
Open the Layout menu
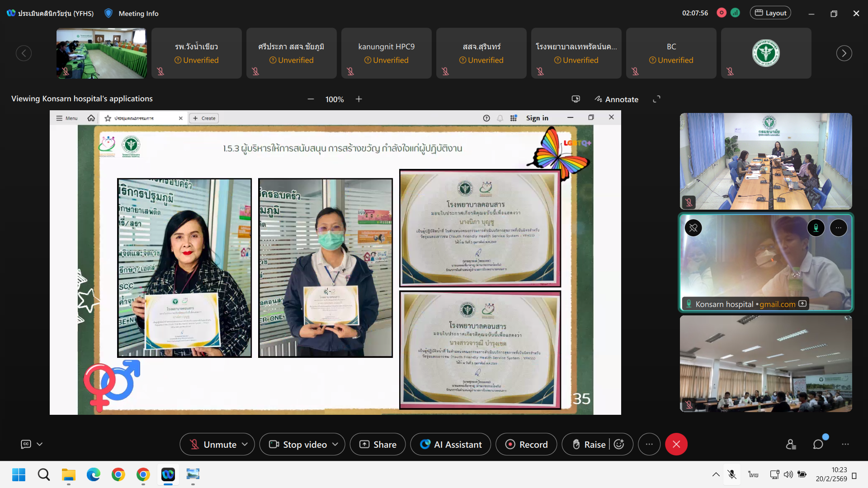click(x=770, y=13)
